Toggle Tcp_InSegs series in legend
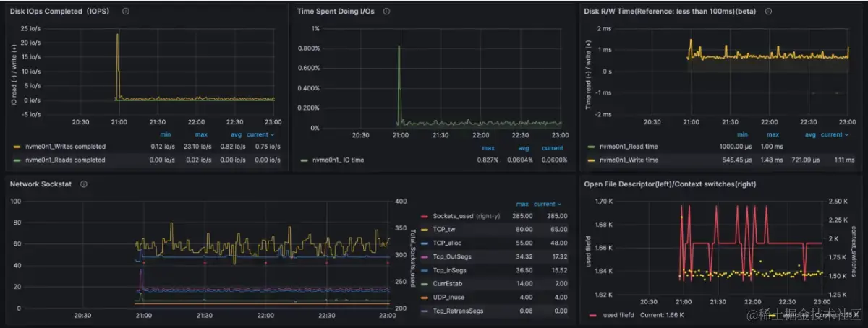 451,270
